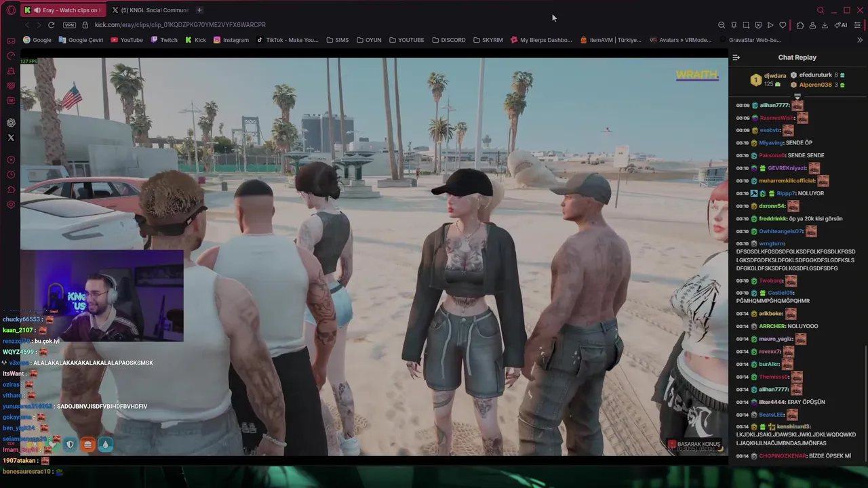Switch to the Eray Kick clips tab
Screen dimensions: 868x488
pyautogui.click(x=62, y=10)
